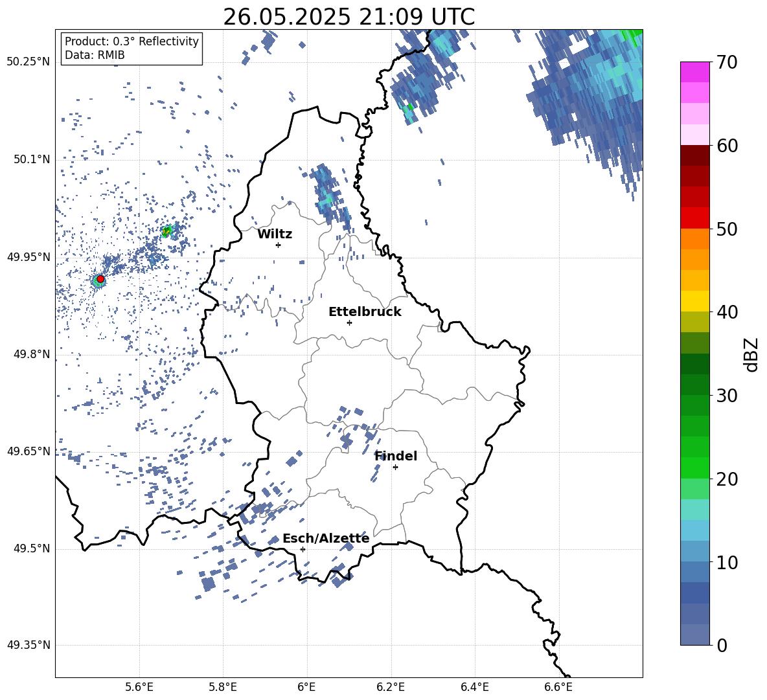Select the Ettelbruck city label
Viewport: 767px width, 700px height.
[365, 312]
